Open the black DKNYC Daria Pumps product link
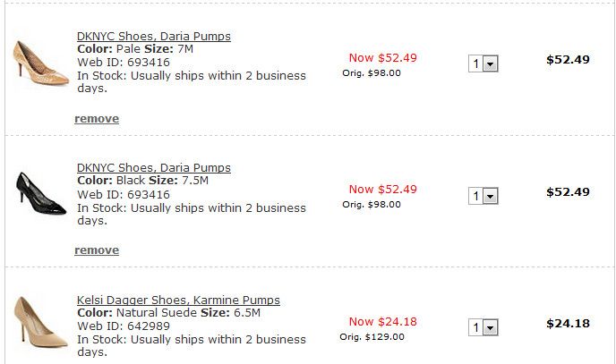 153,167
